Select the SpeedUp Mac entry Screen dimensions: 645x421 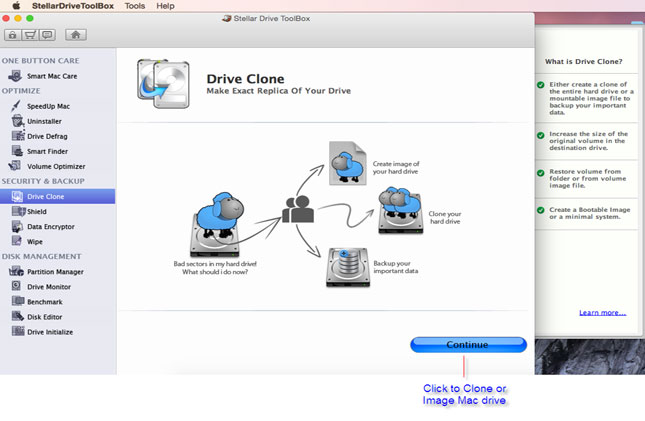48,106
